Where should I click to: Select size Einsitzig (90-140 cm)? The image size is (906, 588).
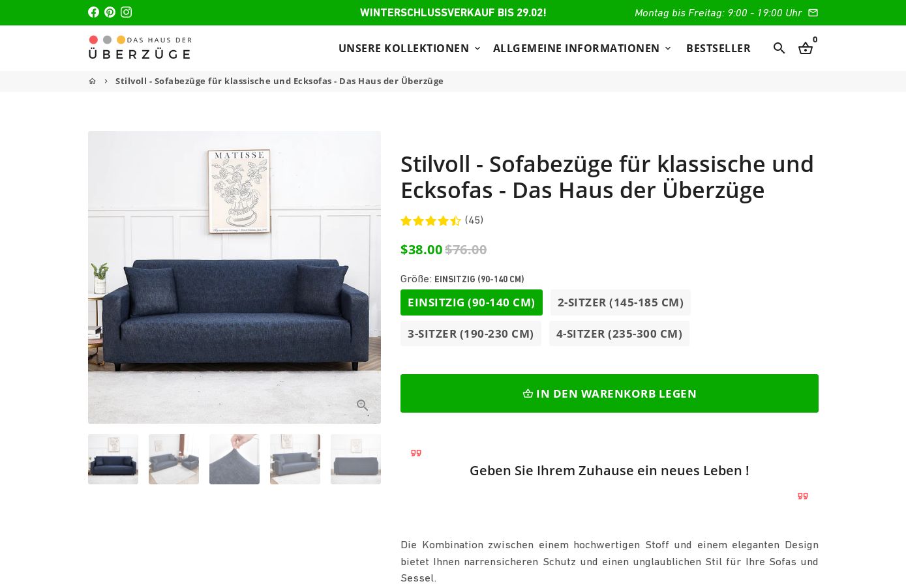pyautogui.click(x=471, y=302)
